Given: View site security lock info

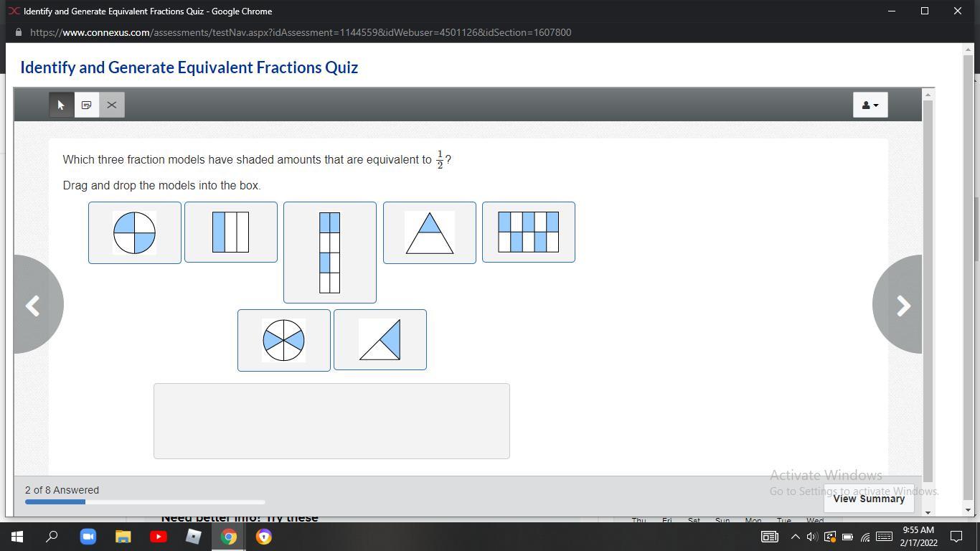Looking at the screenshot, I should (18, 32).
